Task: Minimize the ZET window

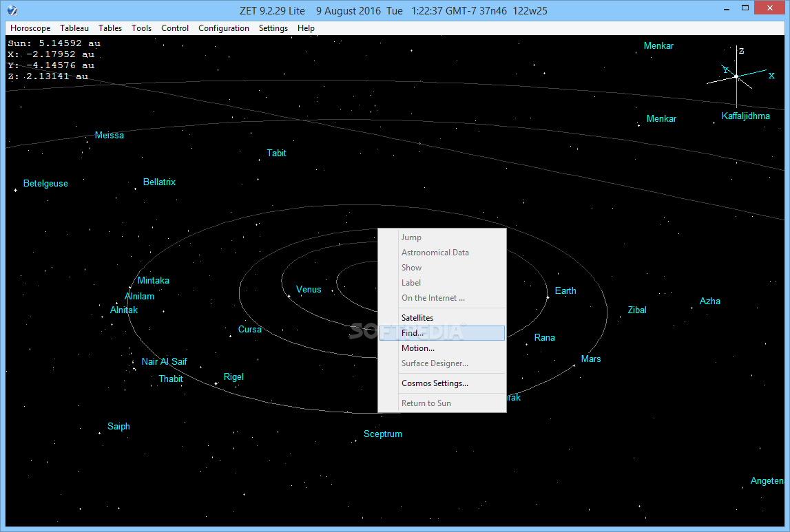Action: tap(726, 8)
